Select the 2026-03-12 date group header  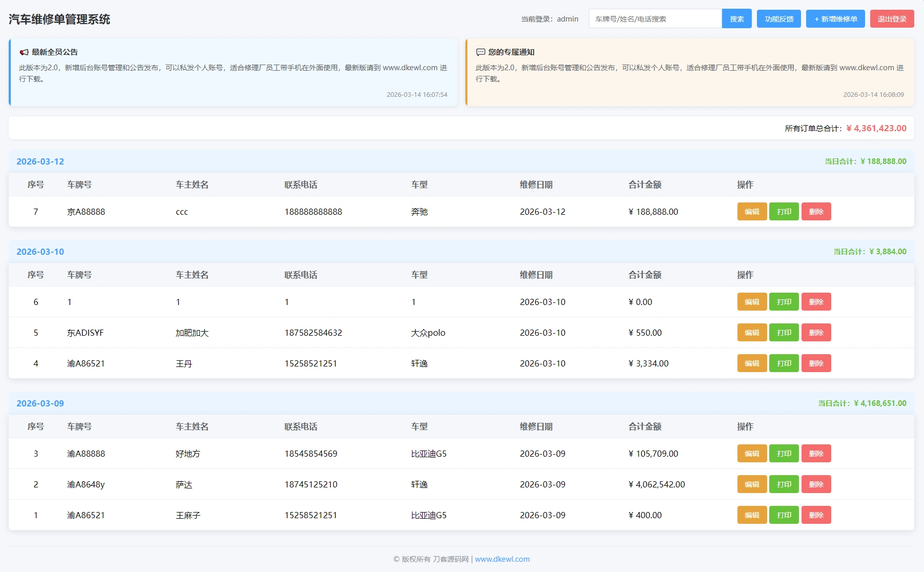tap(39, 161)
